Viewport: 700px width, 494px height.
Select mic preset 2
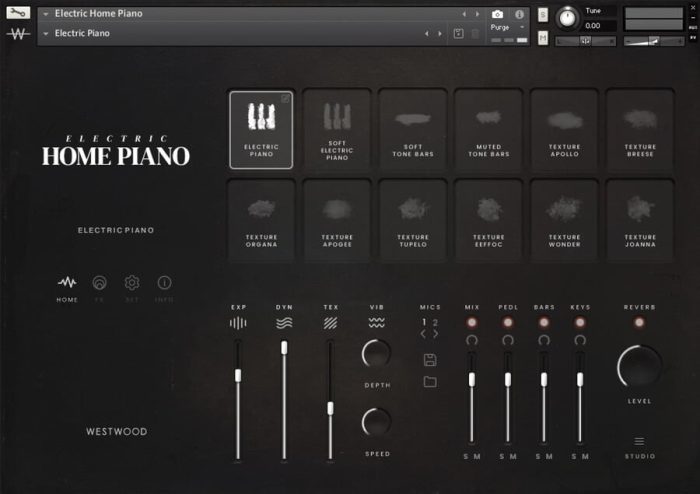435,322
